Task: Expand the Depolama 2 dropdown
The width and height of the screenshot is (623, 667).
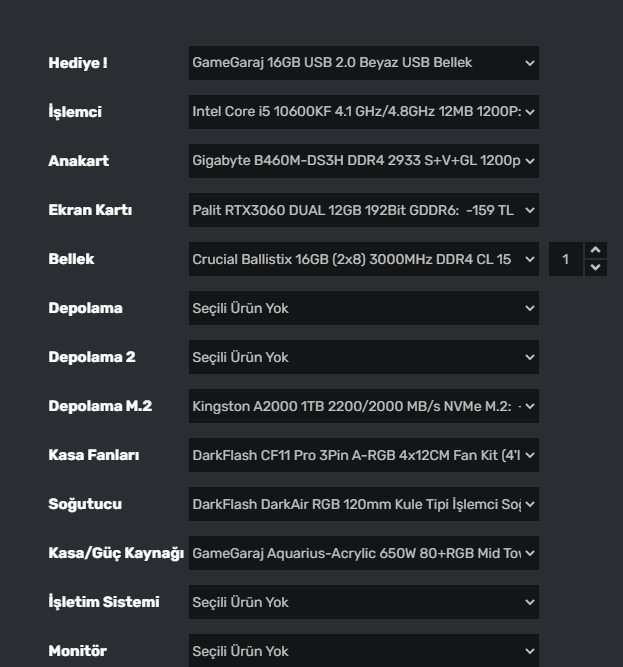Action: [x=363, y=357]
